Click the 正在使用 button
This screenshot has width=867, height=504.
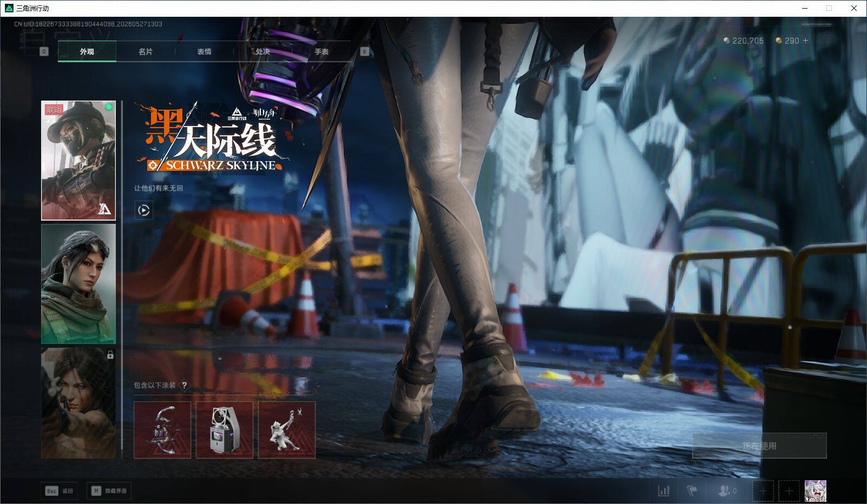pyautogui.click(x=759, y=446)
